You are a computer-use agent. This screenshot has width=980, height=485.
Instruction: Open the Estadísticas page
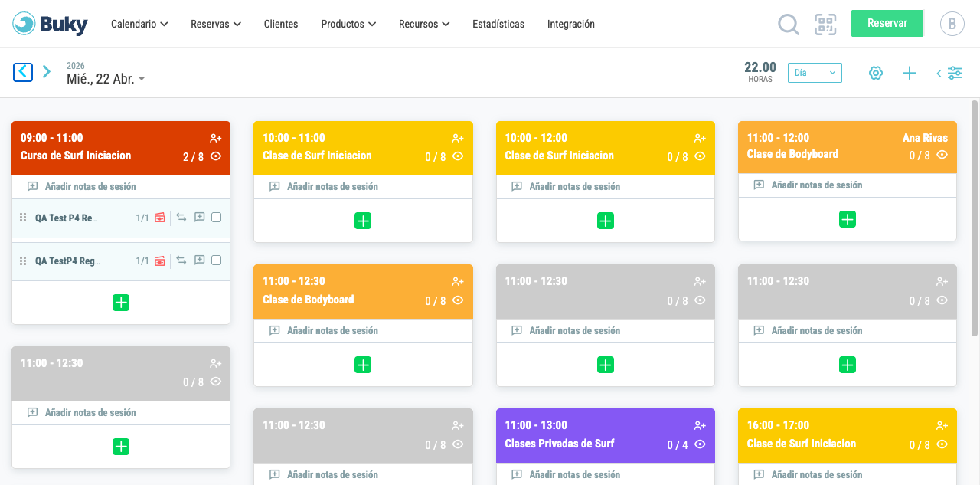[x=498, y=24]
